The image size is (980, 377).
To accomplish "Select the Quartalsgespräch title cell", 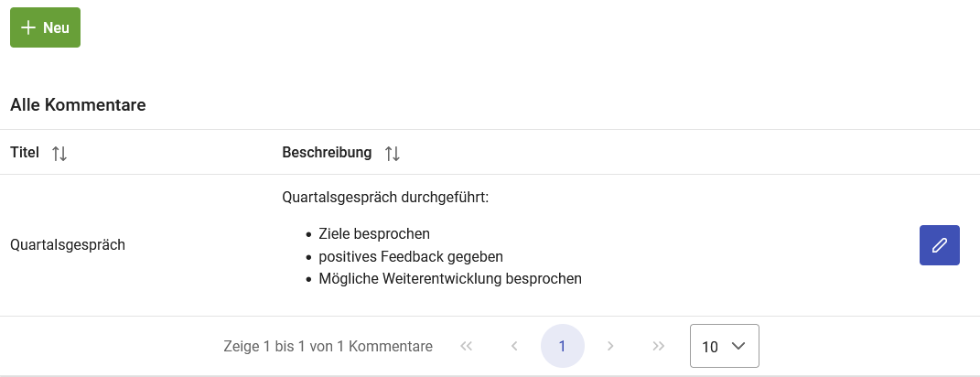I will 68,245.
